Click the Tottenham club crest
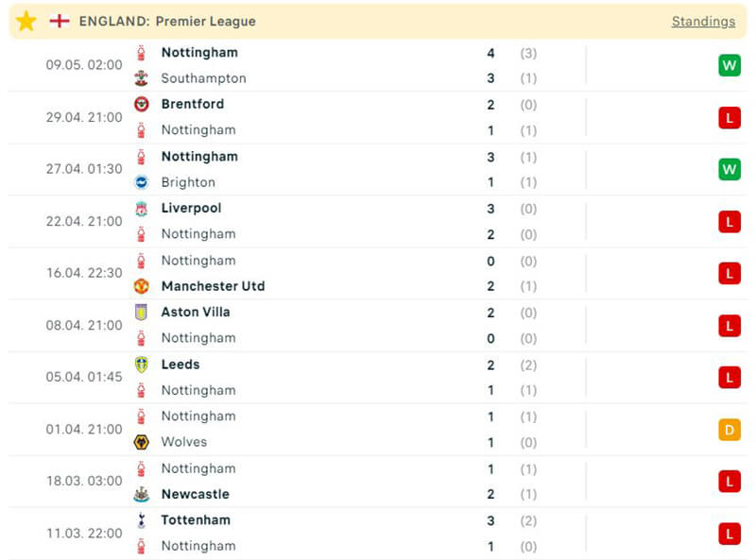This screenshot has width=756, height=560. (142, 519)
